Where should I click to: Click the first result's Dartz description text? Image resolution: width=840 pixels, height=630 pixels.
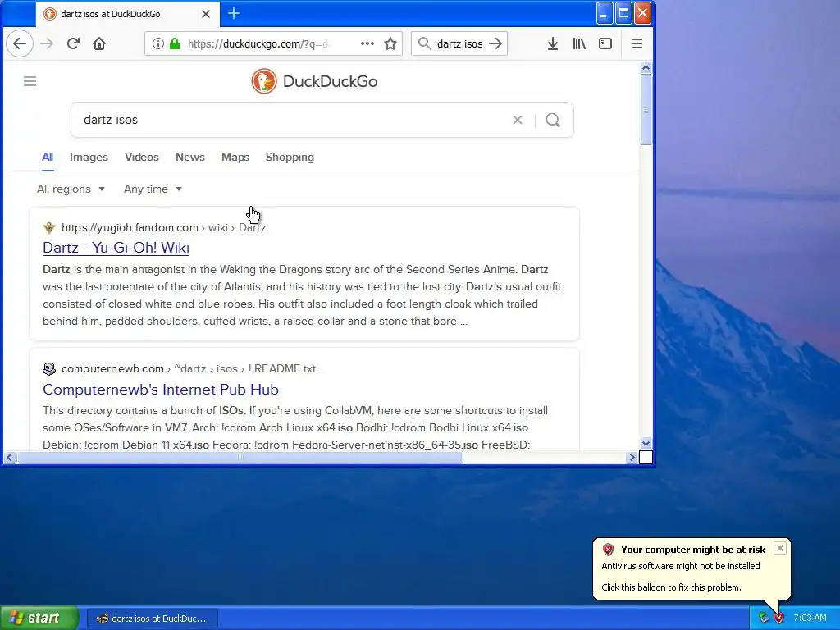pos(302,295)
